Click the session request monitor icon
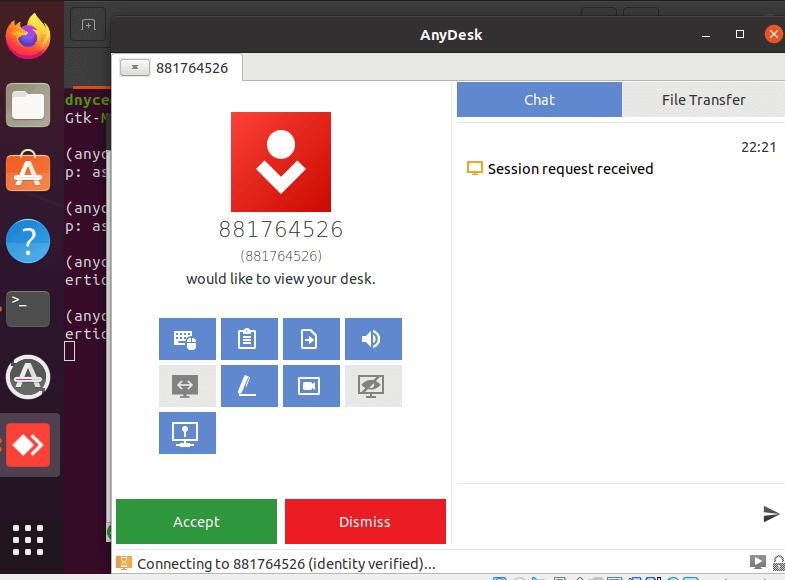The image size is (785, 580). point(475,168)
